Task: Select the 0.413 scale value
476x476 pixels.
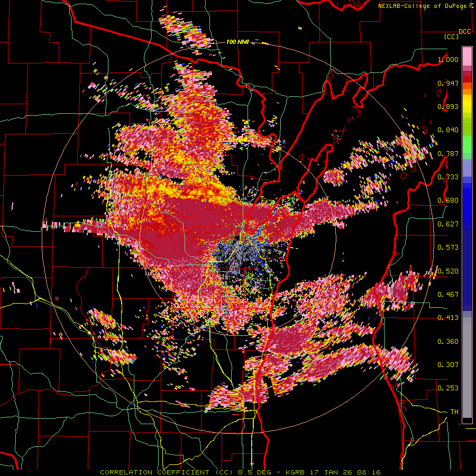Action: click(448, 318)
